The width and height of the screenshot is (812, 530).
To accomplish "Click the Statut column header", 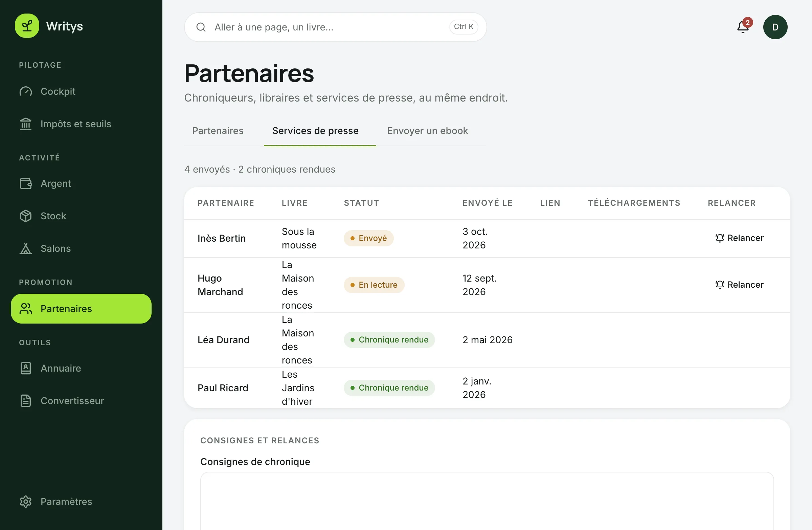I will [361, 203].
